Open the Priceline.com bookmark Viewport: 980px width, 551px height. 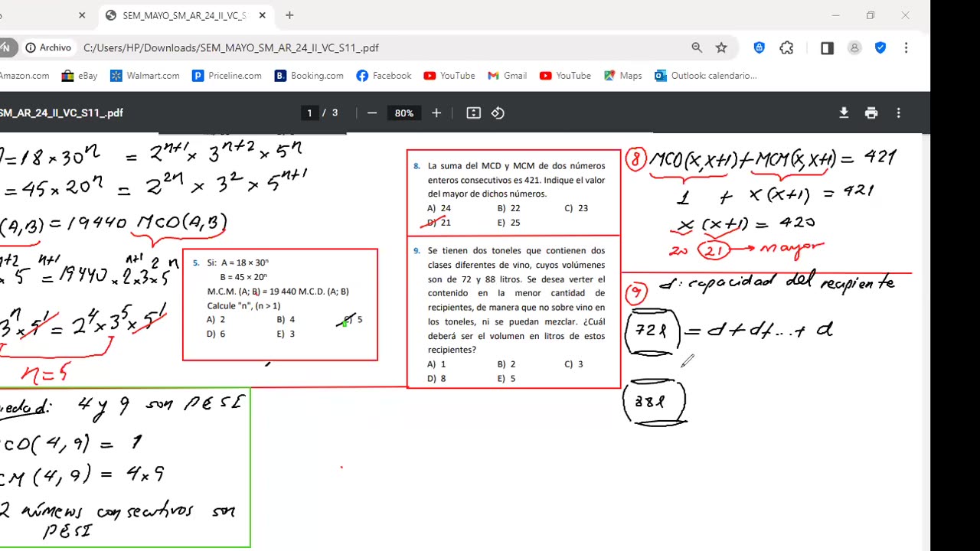point(227,76)
